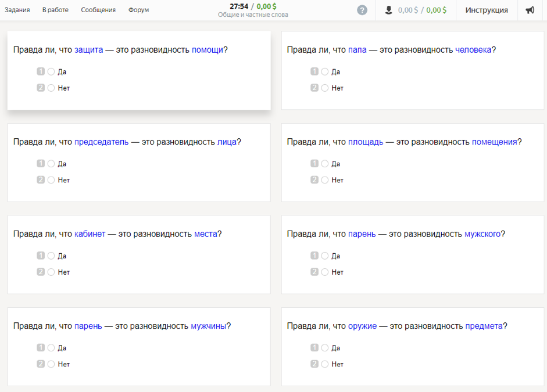The height and width of the screenshot is (392, 547).
Task: Mark "Да" for the кабинет question
Action: click(51, 256)
